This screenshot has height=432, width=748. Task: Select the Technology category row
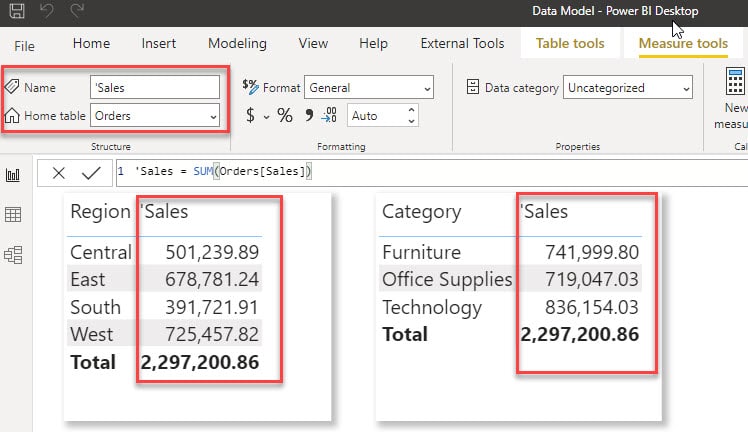click(510, 307)
